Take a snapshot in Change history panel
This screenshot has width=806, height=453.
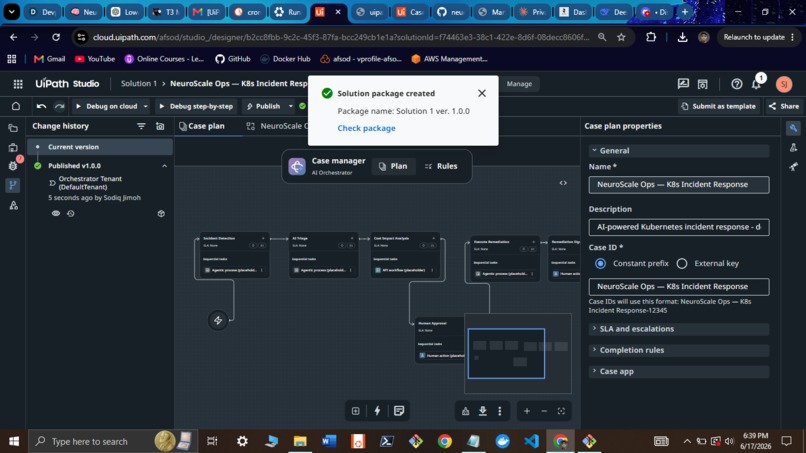pyautogui.click(x=160, y=126)
